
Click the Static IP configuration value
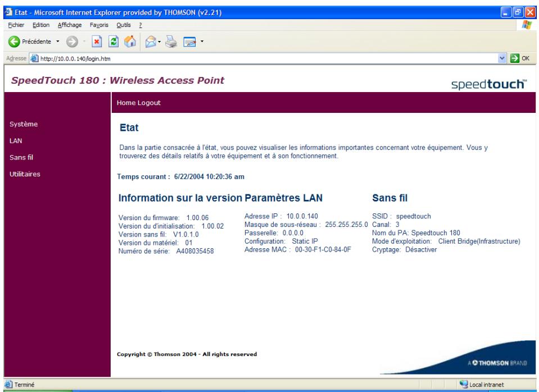point(305,241)
